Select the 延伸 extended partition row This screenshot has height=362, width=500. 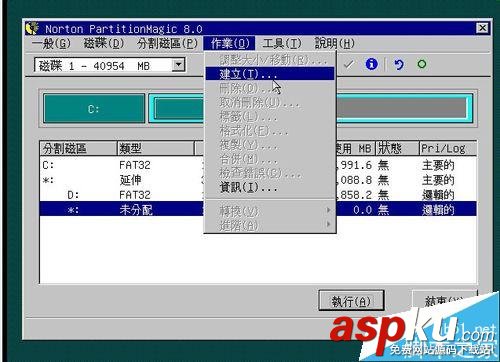258,180
